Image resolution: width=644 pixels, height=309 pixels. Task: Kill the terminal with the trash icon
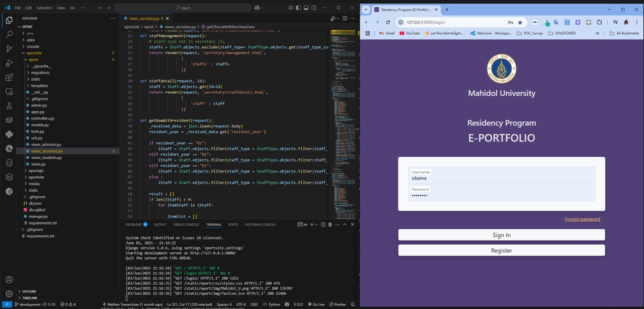tap(330, 225)
